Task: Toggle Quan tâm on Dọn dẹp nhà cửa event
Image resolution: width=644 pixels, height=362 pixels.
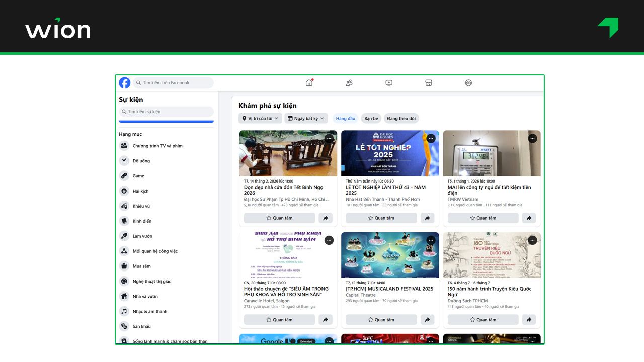Action: pyautogui.click(x=279, y=218)
